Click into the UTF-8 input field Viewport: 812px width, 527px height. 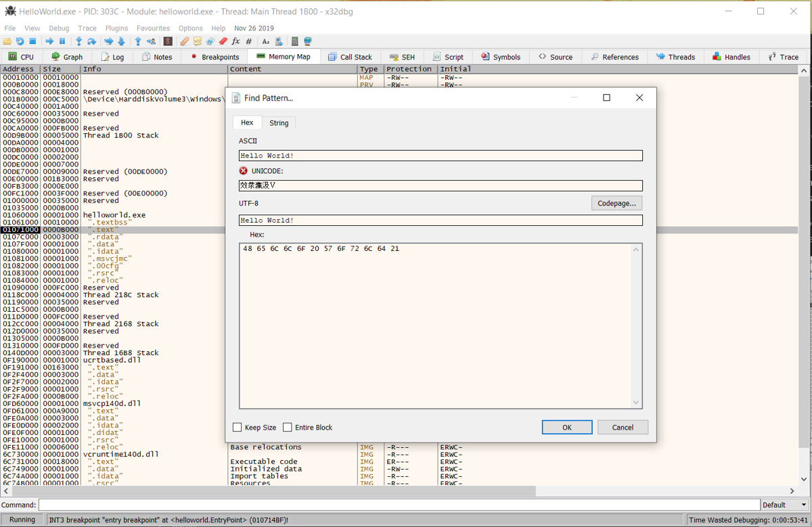(441, 220)
